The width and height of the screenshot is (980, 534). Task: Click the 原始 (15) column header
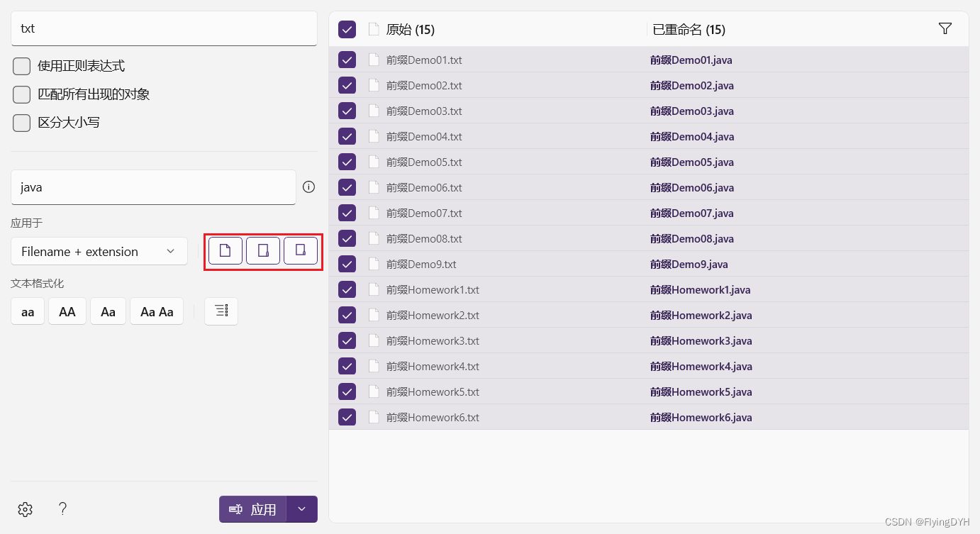(411, 29)
